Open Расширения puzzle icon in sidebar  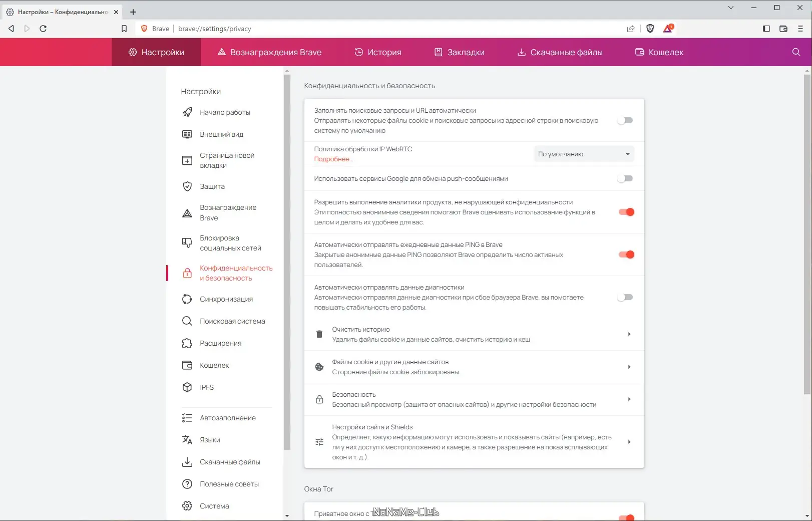coord(187,343)
